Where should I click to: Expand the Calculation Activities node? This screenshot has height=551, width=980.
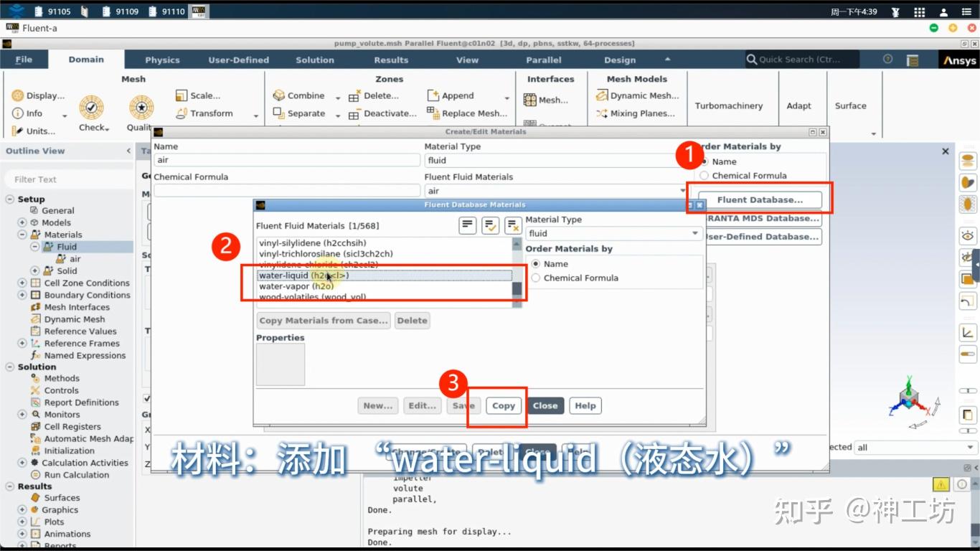22,463
